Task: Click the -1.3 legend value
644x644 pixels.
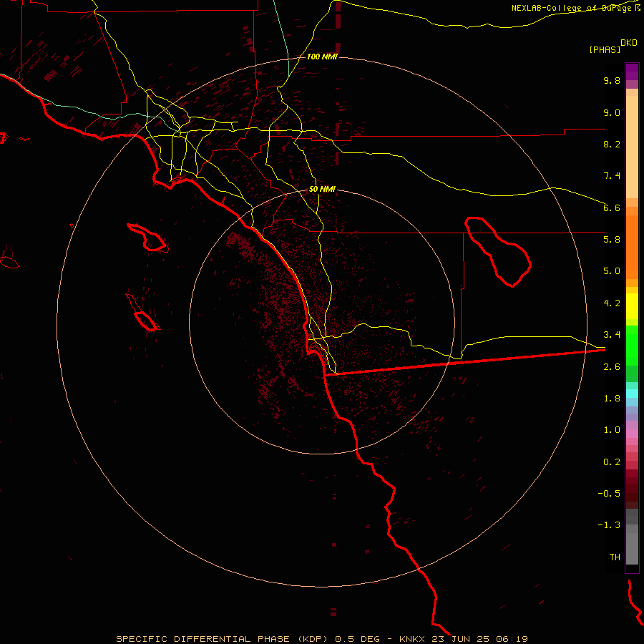Action: coord(609,525)
